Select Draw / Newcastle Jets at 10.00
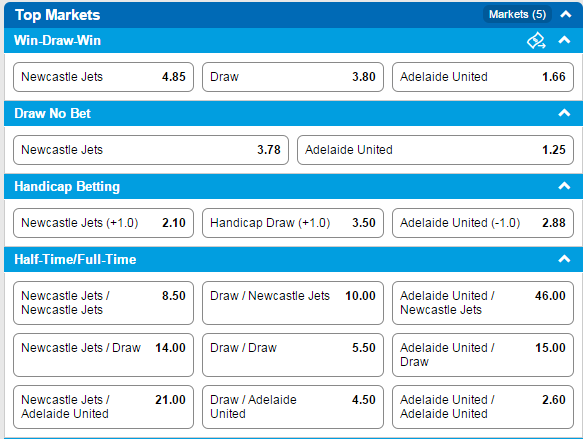The image size is (583, 439). pyautogui.click(x=293, y=303)
